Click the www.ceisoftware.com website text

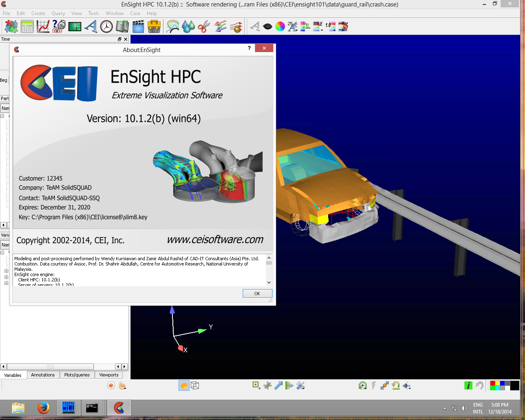(x=215, y=239)
